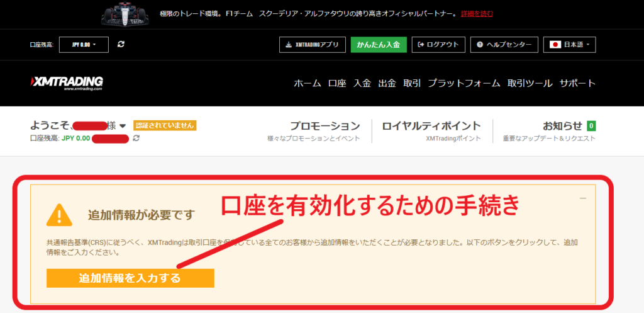Expand the user name dropdown arrow
The image size is (644, 313).
pos(122,126)
